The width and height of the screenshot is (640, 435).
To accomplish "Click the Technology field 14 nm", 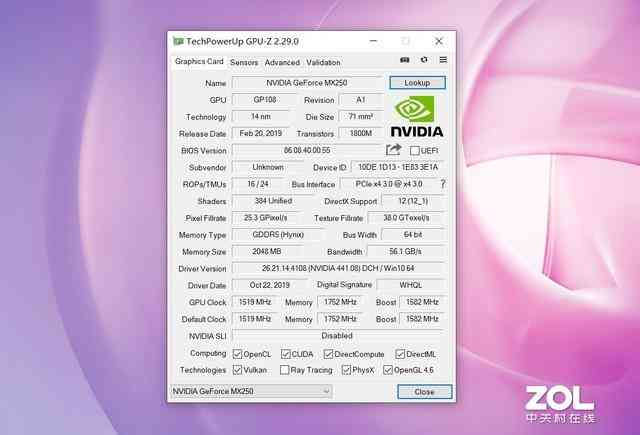I will click(x=260, y=117).
